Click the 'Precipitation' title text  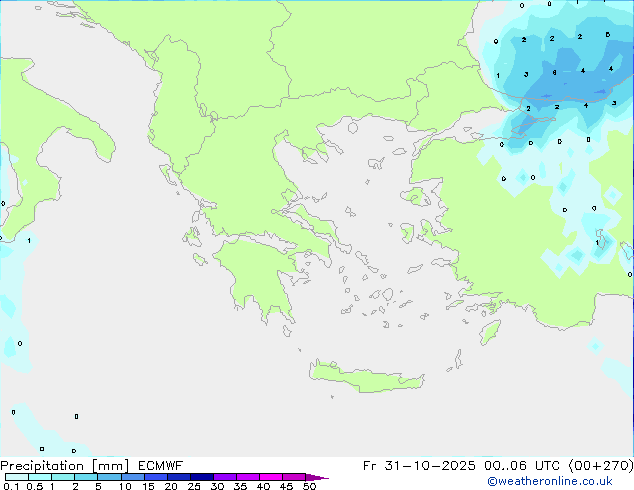[42, 466]
